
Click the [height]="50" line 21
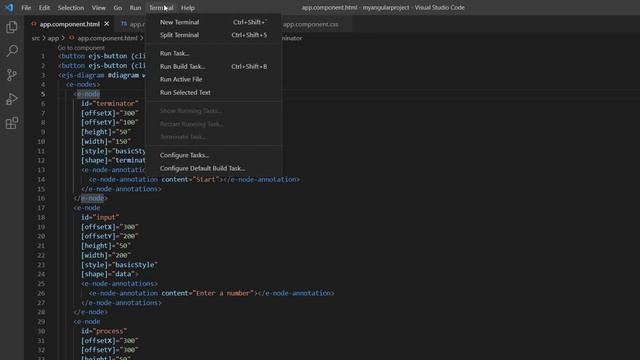coord(106,246)
